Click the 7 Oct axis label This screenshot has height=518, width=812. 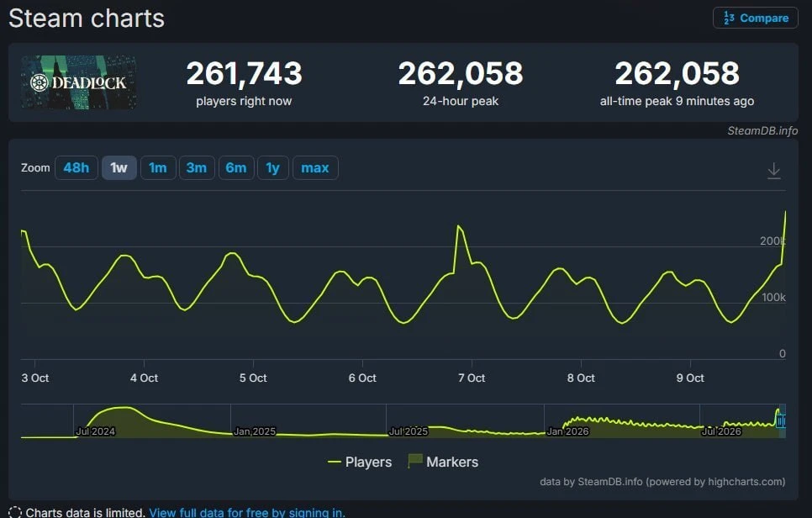472,378
